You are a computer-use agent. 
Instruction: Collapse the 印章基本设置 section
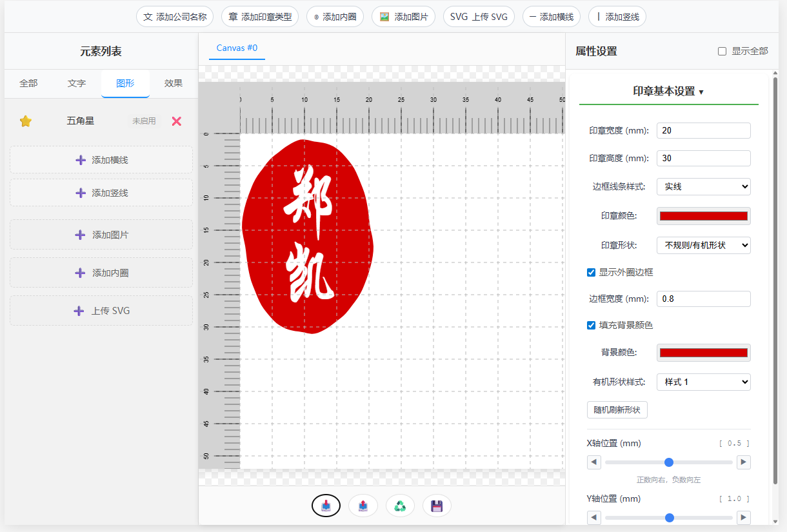668,92
